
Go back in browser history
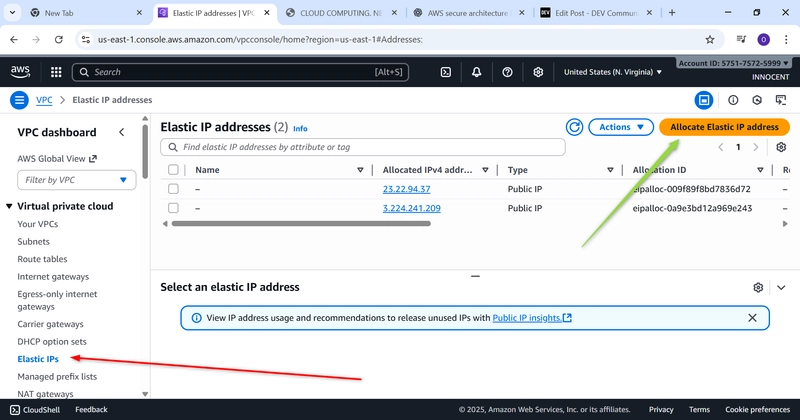[x=14, y=39]
